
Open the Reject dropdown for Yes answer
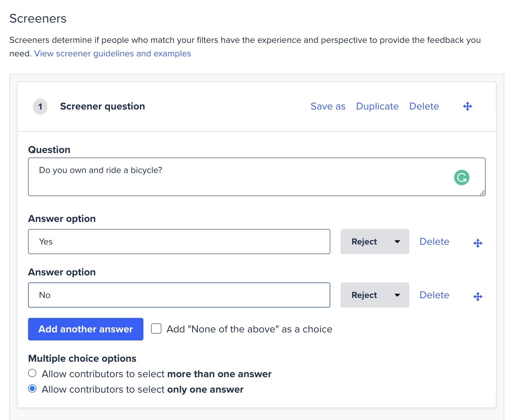click(x=374, y=242)
